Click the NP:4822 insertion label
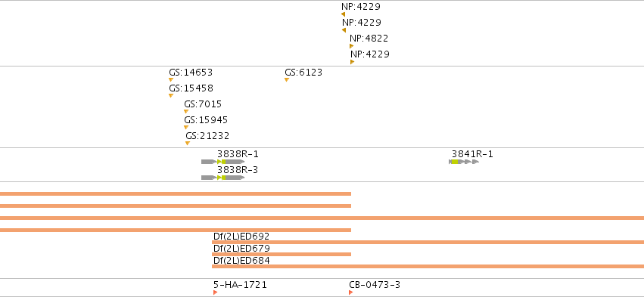644x297 pixels. point(369,38)
